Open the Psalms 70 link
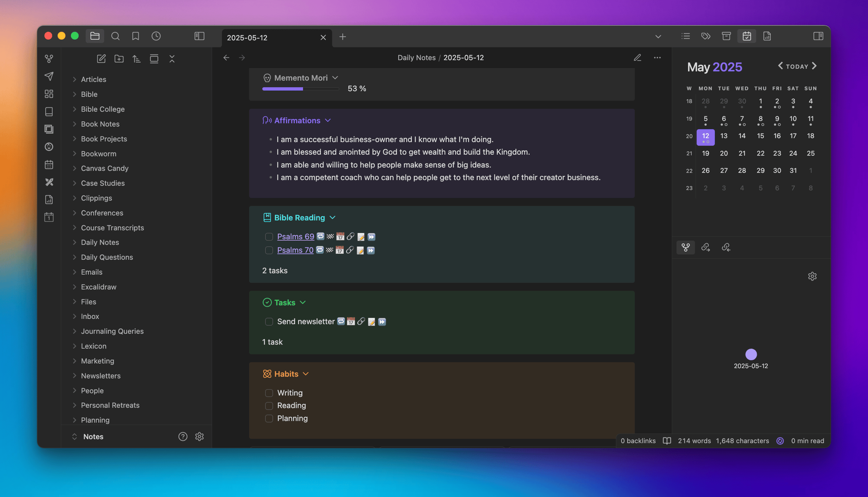Image resolution: width=868 pixels, height=497 pixels. (295, 250)
